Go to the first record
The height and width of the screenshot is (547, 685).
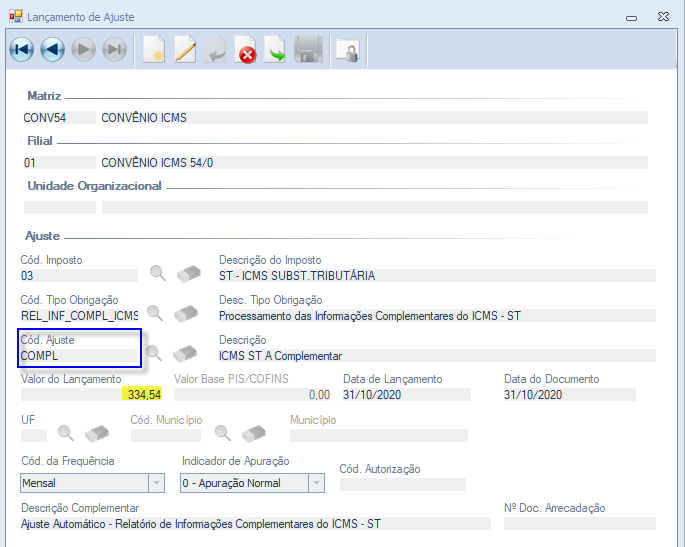coord(21,49)
